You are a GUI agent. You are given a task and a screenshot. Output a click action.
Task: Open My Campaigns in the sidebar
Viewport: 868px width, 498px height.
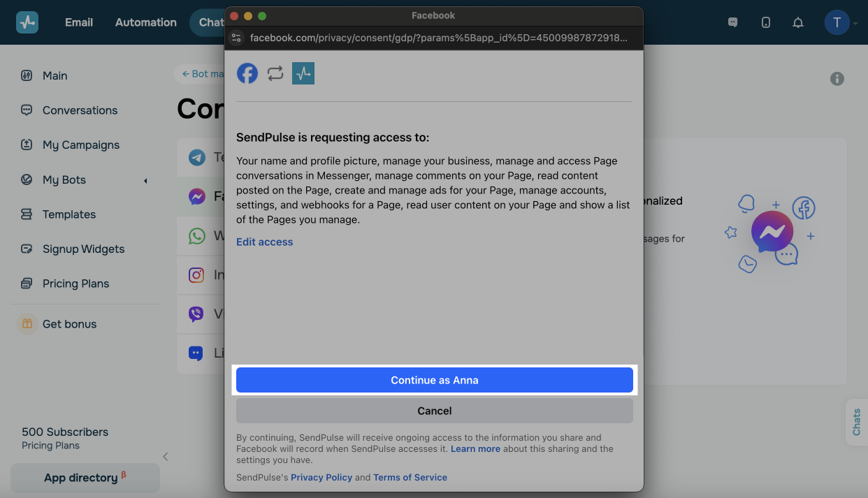click(81, 145)
